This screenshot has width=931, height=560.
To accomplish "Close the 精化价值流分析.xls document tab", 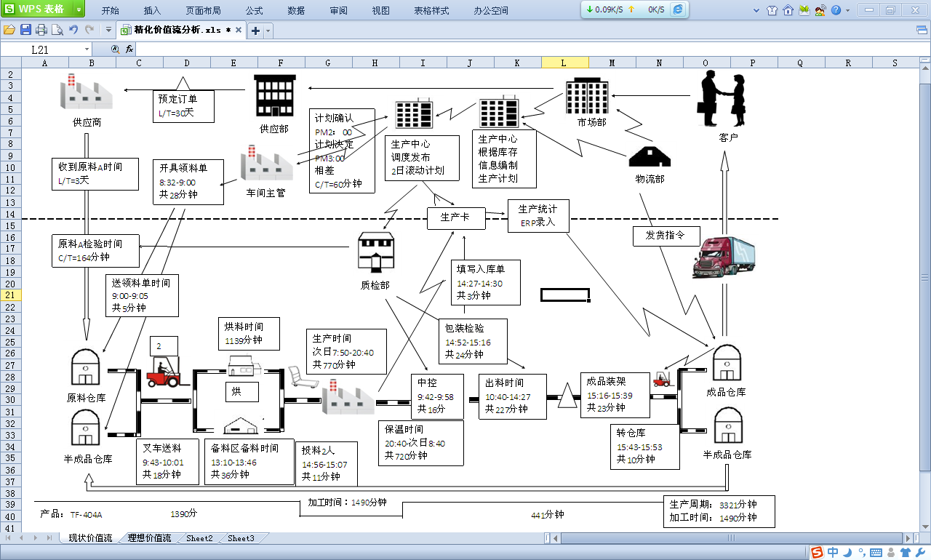I will tap(239, 30).
